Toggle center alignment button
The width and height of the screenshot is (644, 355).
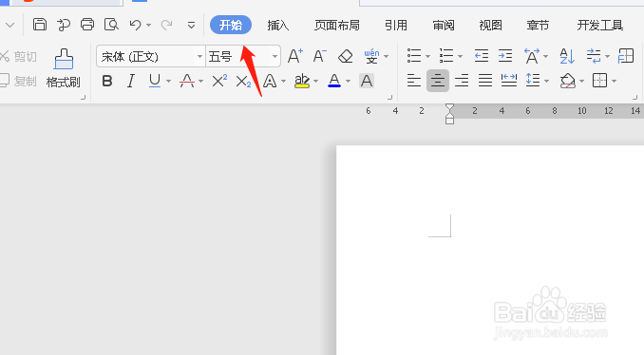(x=438, y=81)
